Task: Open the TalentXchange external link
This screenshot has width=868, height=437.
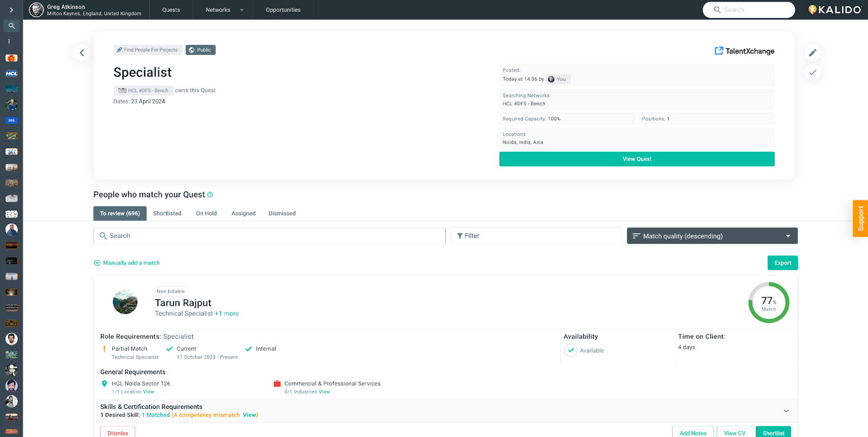Action: (744, 51)
